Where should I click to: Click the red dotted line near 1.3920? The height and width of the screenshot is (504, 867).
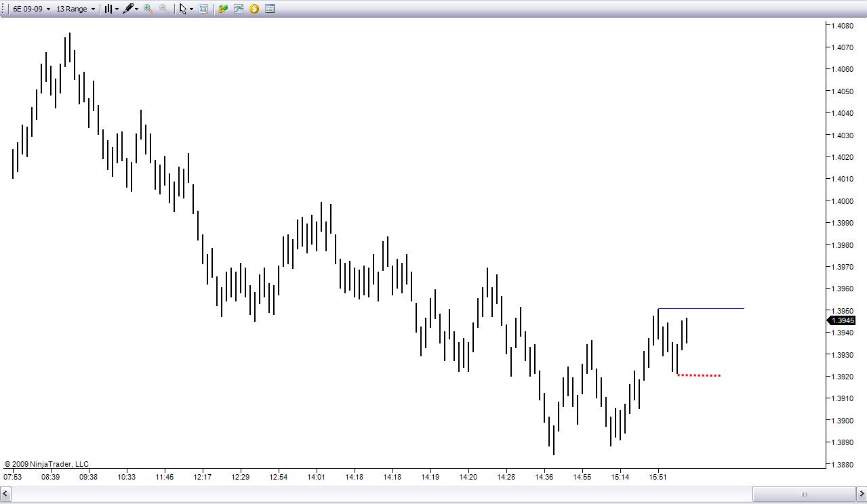699,375
